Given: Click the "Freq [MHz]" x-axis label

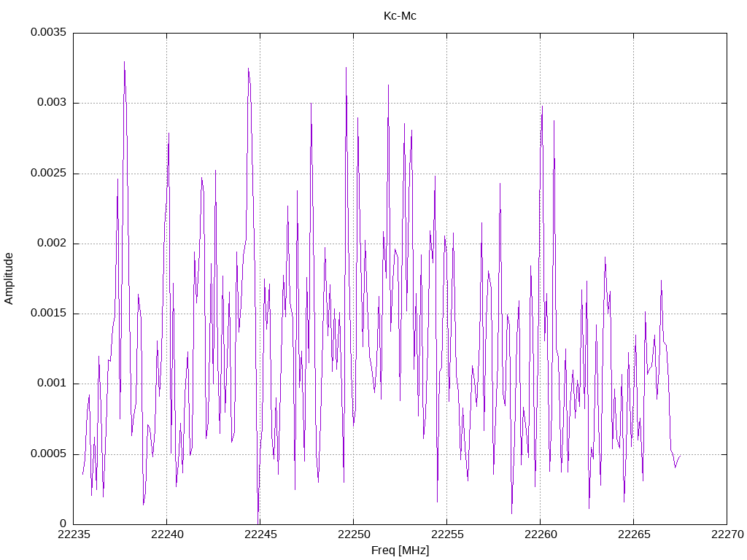Looking at the screenshot, I should (400, 550).
